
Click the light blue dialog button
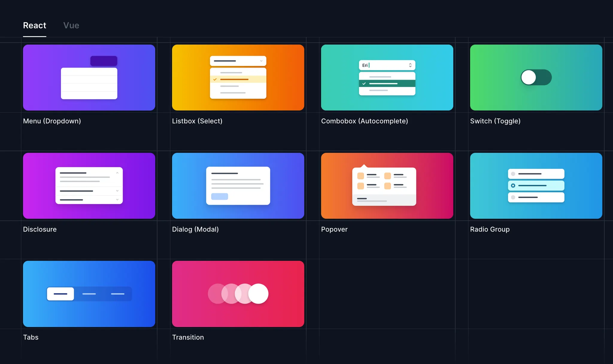tap(219, 197)
